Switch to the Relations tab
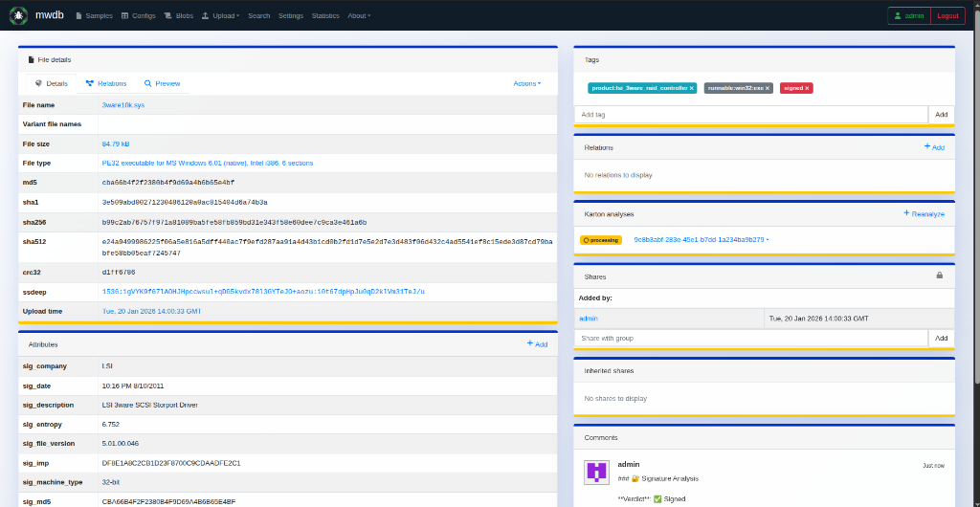Viewport: 980px width, 507px height. tap(105, 83)
